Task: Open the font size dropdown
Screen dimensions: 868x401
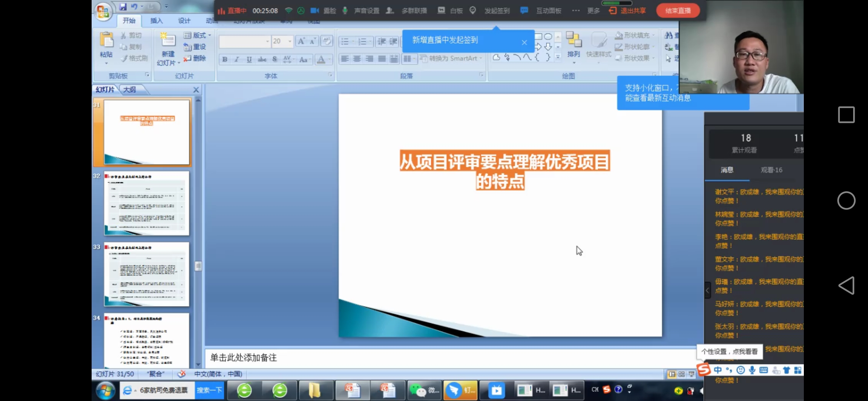Action: [x=290, y=41]
